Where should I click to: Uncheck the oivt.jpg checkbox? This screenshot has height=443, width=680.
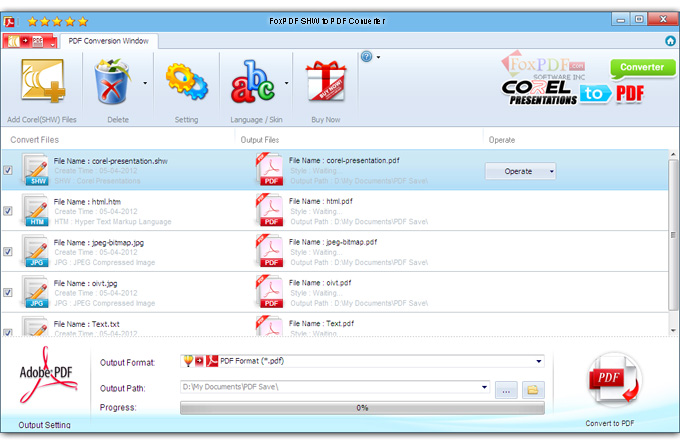(x=8, y=292)
